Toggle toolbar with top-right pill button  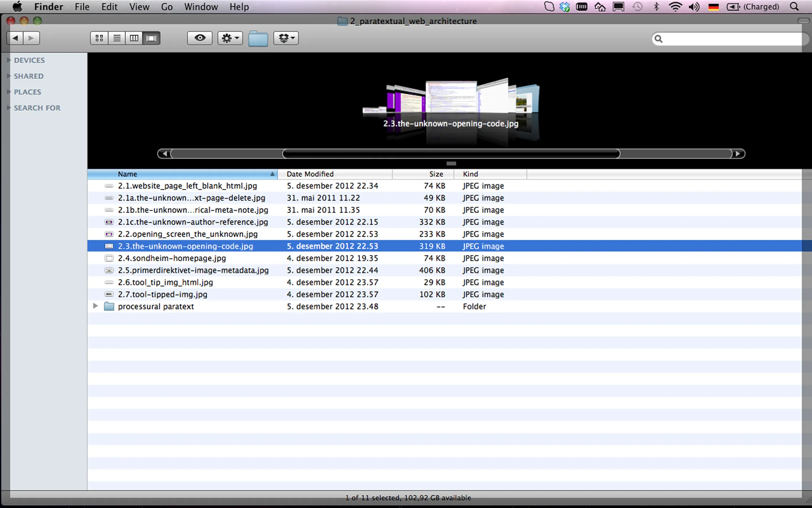click(x=803, y=21)
